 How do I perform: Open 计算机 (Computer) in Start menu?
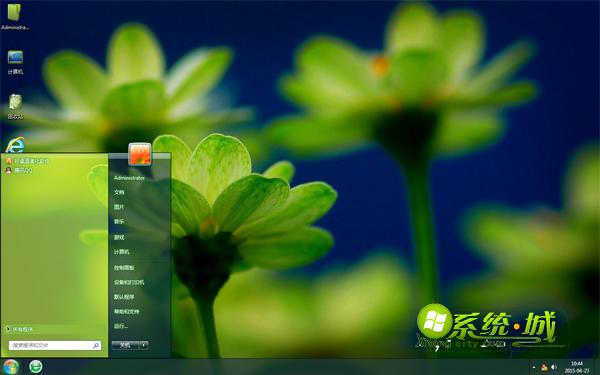click(121, 252)
